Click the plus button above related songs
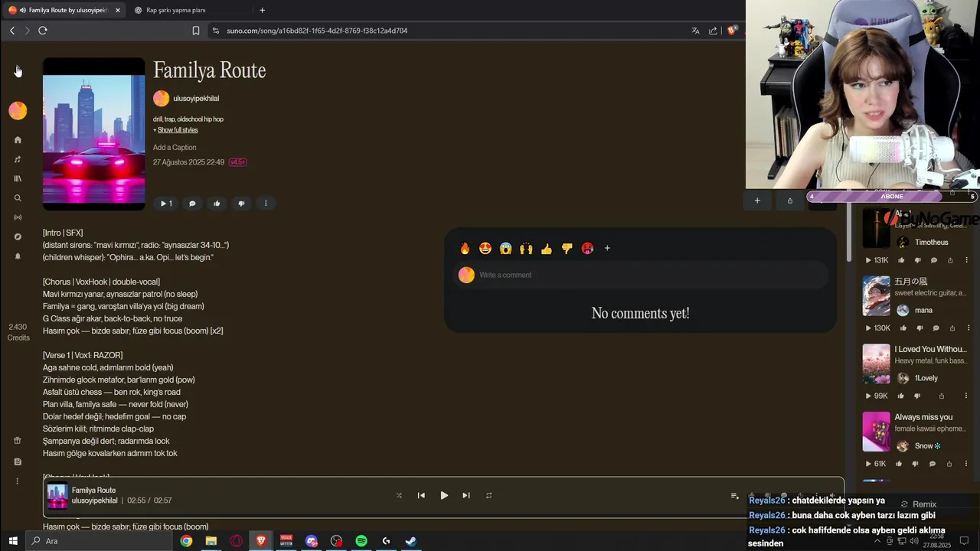 (x=757, y=201)
